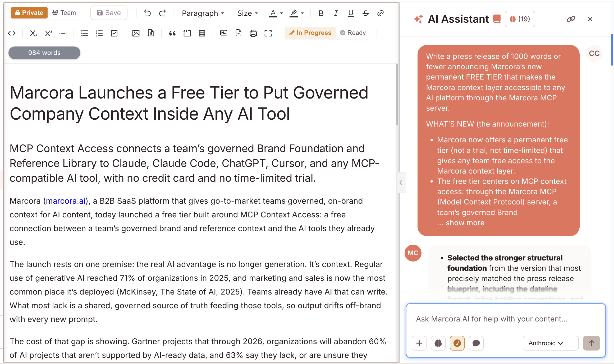This screenshot has height=364, width=614.
Task: Create a numbered list
Action: 99,33
